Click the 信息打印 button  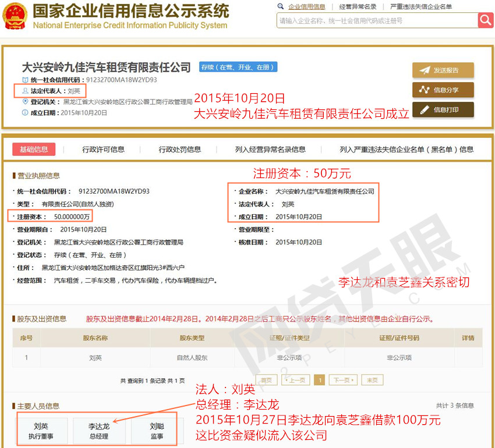(443, 110)
